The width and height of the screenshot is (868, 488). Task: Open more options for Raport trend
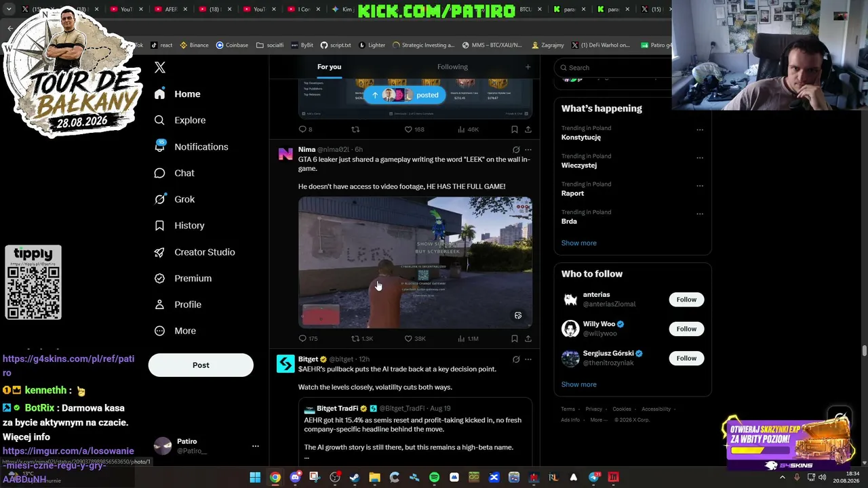[700, 186]
